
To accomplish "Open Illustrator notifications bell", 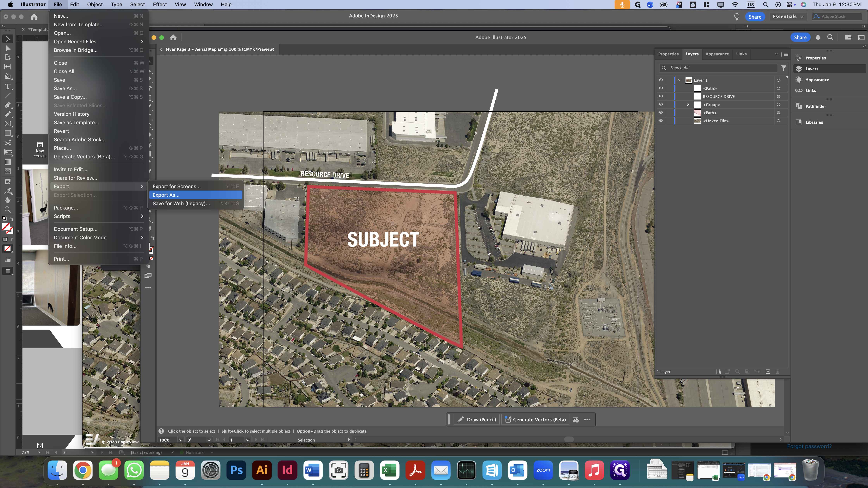I will (818, 37).
